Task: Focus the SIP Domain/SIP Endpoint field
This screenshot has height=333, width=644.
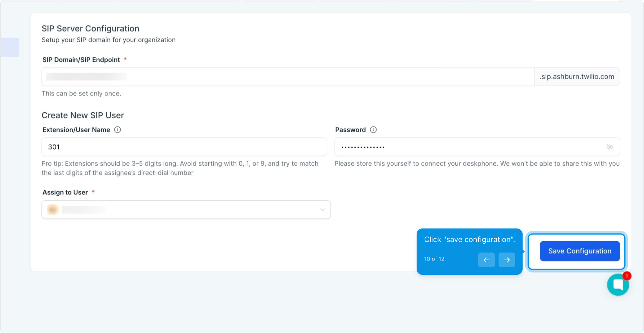Action: (288, 77)
